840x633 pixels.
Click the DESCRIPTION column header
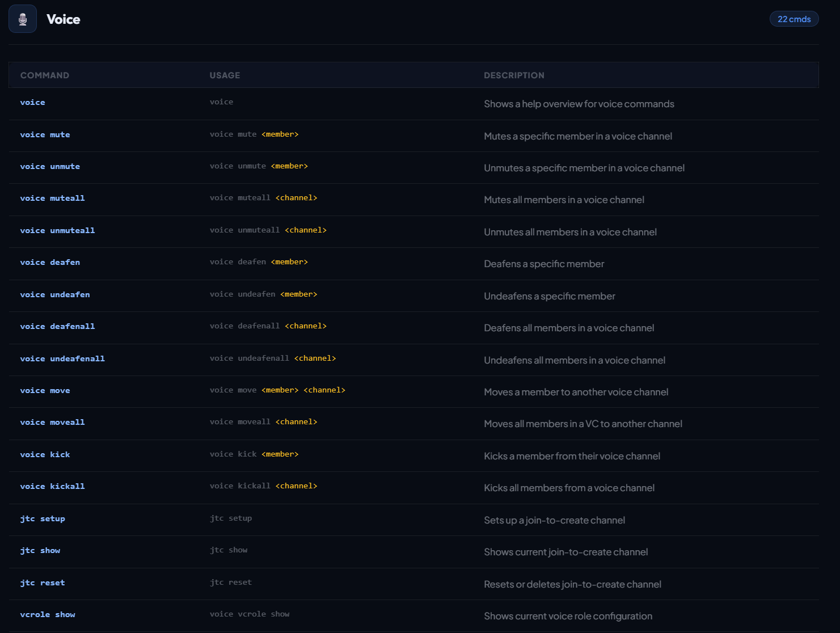tap(514, 75)
